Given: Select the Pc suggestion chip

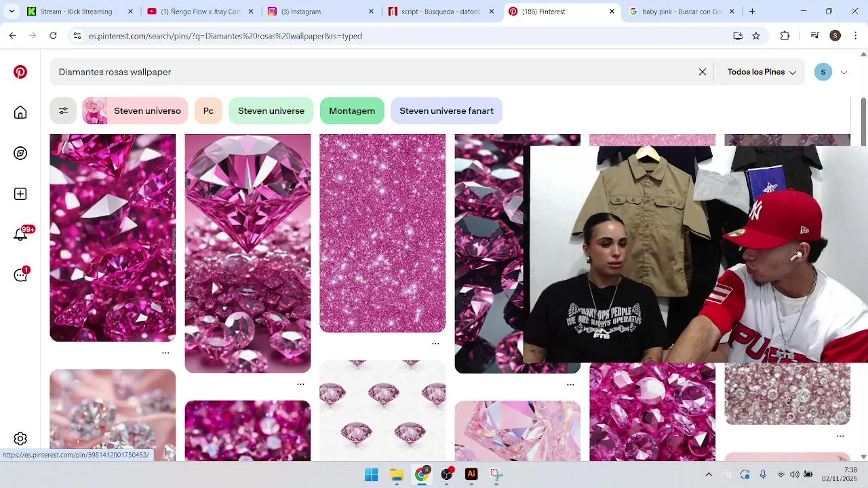Looking at the screenshot, I should click(x=208, y=110).
